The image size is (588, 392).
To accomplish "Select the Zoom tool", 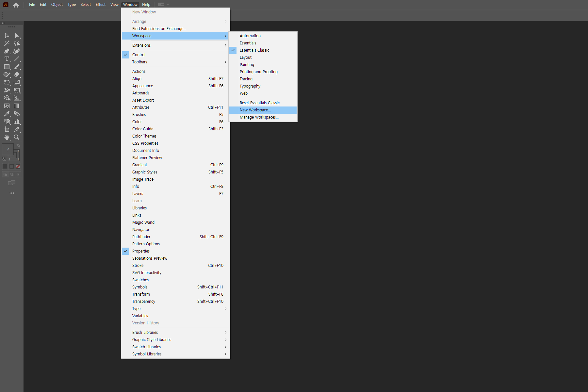I will (x=17, y=137).
